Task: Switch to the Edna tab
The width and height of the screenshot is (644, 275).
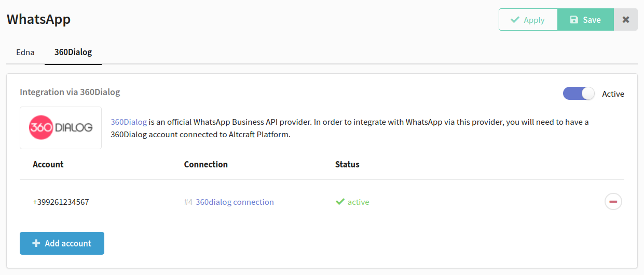Action: point(25,53)
